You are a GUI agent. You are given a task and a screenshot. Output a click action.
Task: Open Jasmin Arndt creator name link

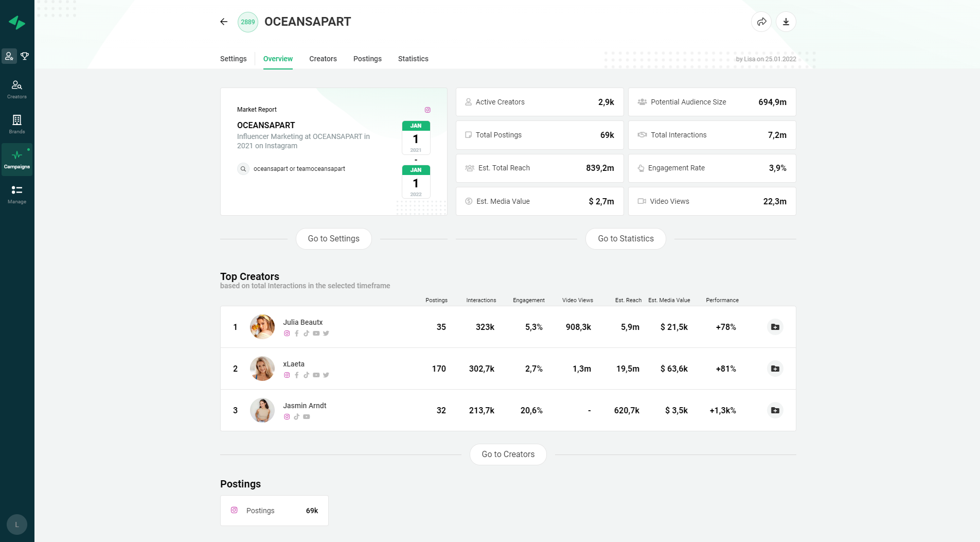[305, 406]
